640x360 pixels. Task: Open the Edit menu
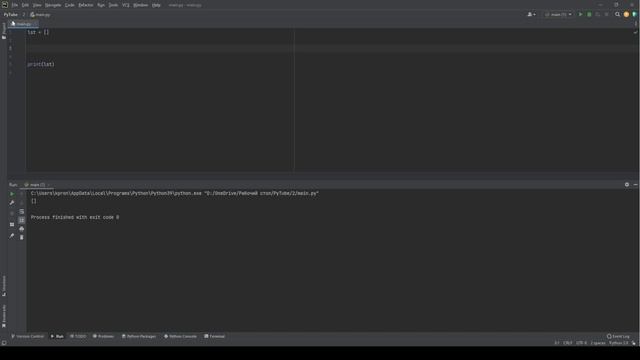point(25,5)
